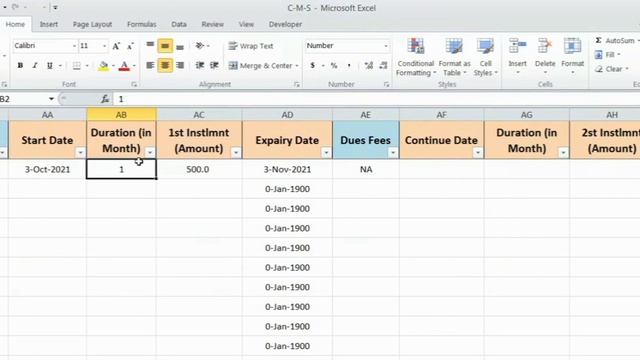The image size is (640, 360).
Task: Open the Number format dropdown
Action: tap(386, 46)
